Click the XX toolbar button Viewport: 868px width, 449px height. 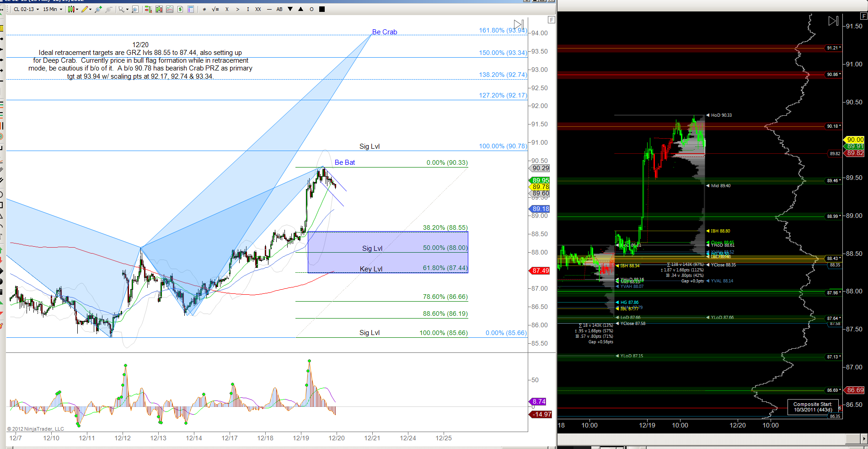(x=258, y=9)
